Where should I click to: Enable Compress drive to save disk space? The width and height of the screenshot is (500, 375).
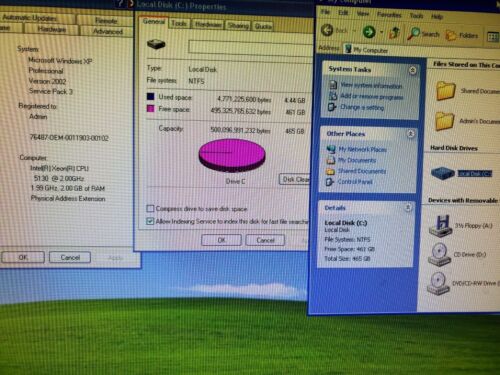coord(150,209)
